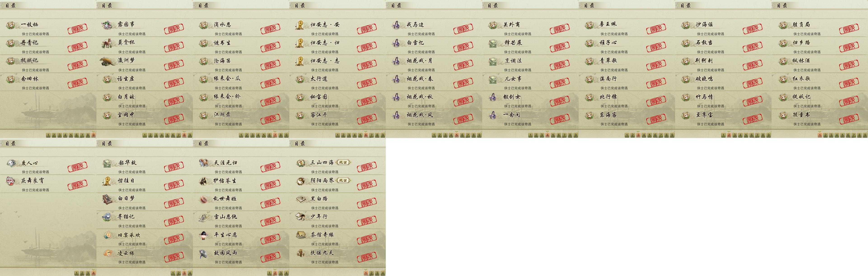Click the thumbs-up icon next to 旧宴承欢
868x276 pixels.
pos(108,235)
